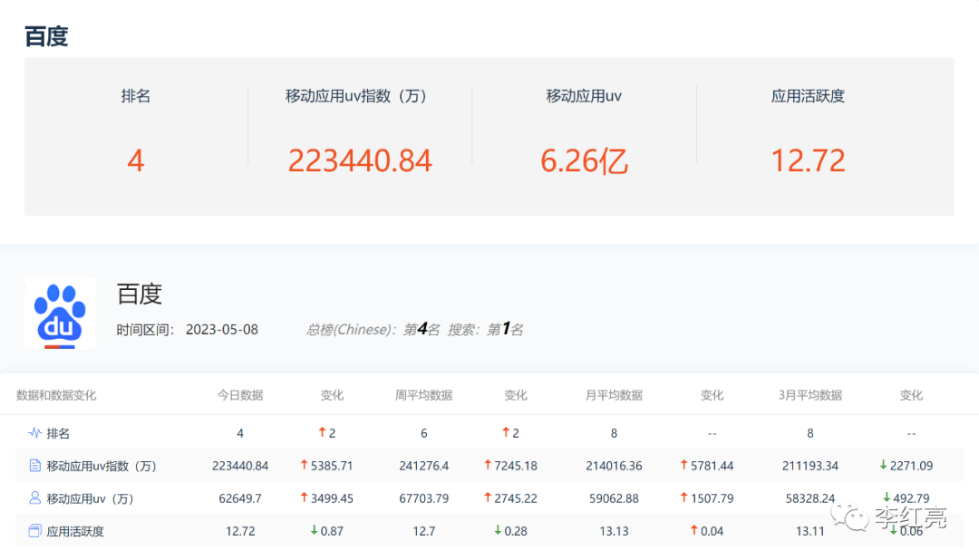Click the user icon beside 移动应用uv（万）

35,497
